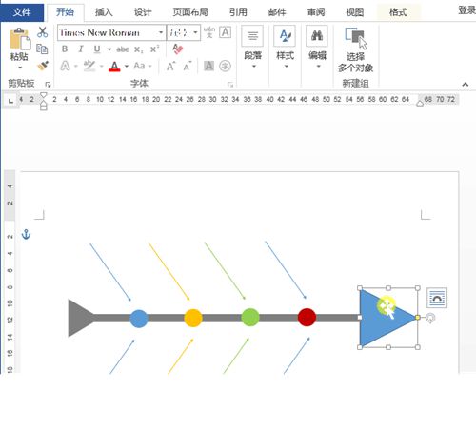
Task: Open the font size dropdown
Action: [196, 32]
